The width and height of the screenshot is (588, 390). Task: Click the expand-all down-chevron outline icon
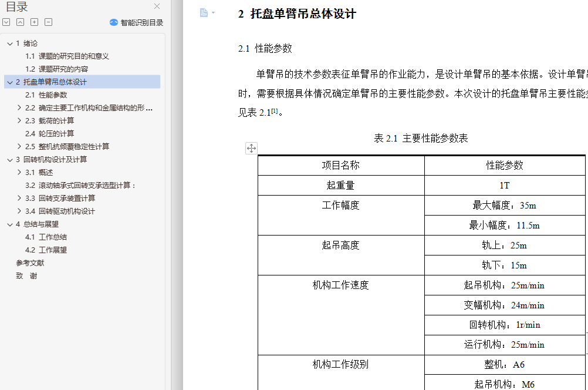pos(6,22)
